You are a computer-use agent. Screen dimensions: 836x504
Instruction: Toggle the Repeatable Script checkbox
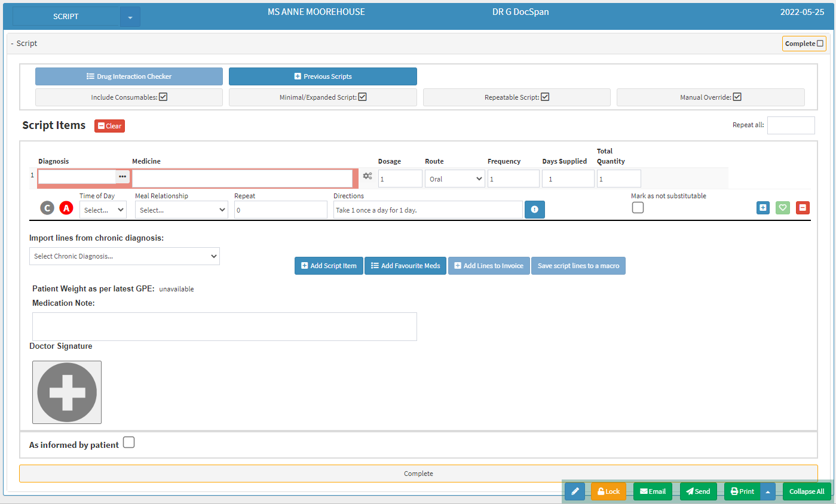point(545,97)
